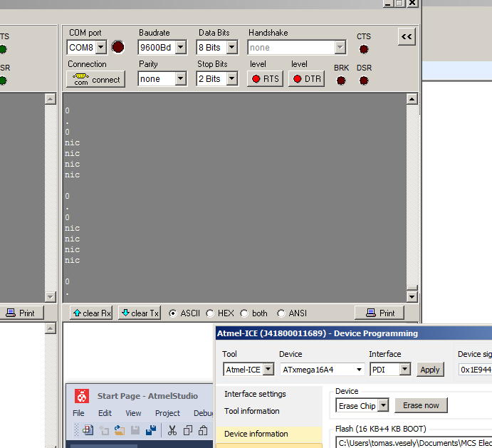The width and height of the screenshot is (492, 448).
Task: Click the Atmel Studio ladybug logo icon
Action: (x=83, y=396)
